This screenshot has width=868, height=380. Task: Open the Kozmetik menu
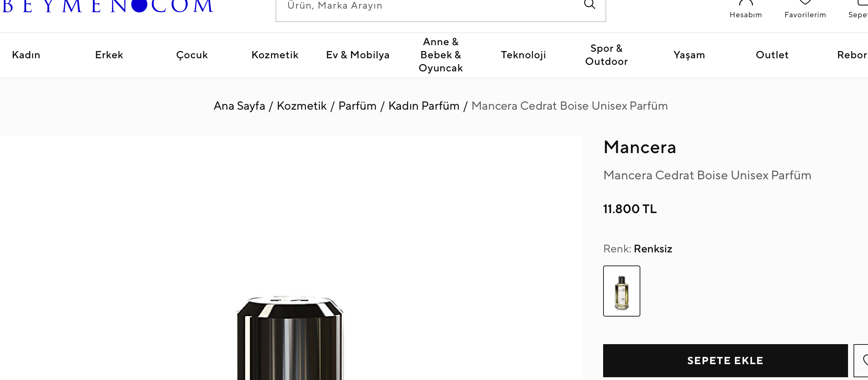tap(275, 55)
